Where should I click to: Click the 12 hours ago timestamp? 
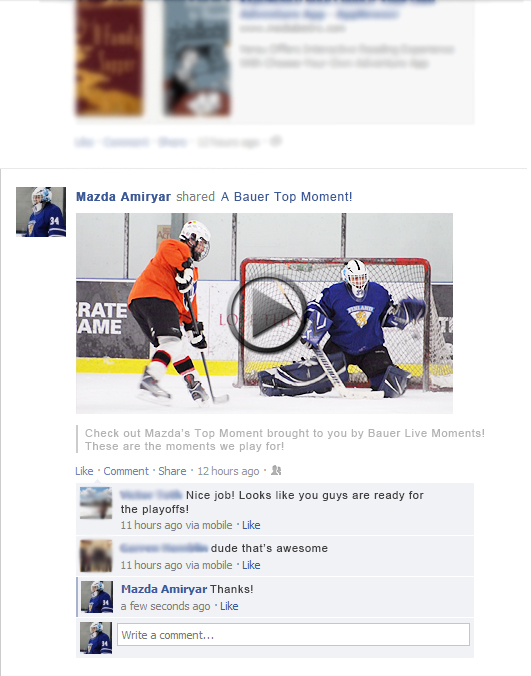point(228,471)
